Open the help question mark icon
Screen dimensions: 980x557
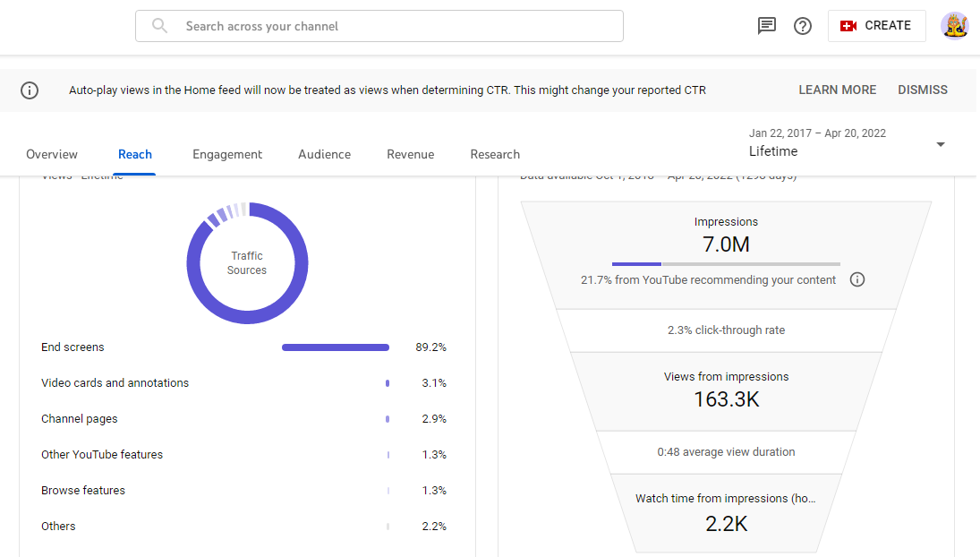pos(803,26)
